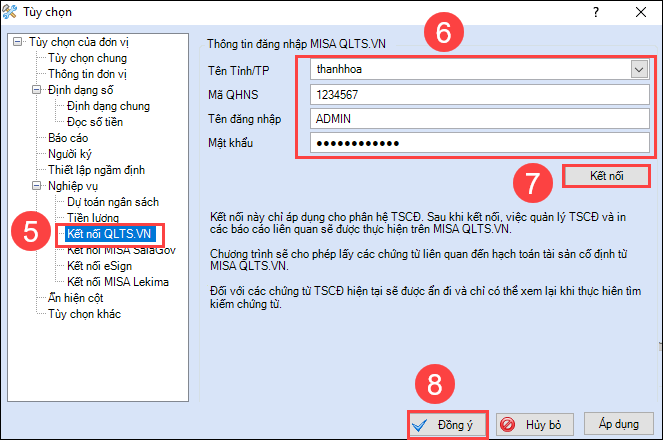Click the Mật khẩu password field
The width and height of the screenshot is (663, 440).
click(479, 143)
